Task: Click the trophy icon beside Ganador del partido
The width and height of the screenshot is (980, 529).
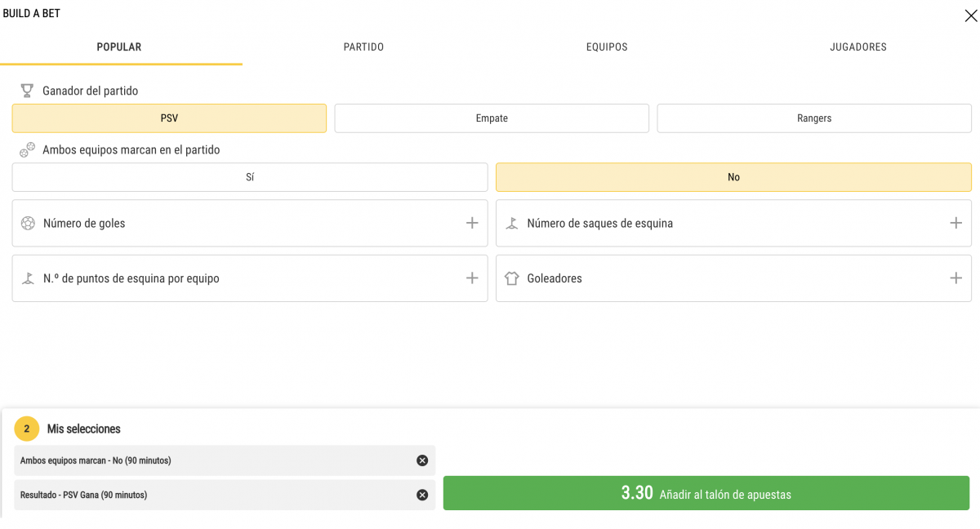Action: point(27,91)
